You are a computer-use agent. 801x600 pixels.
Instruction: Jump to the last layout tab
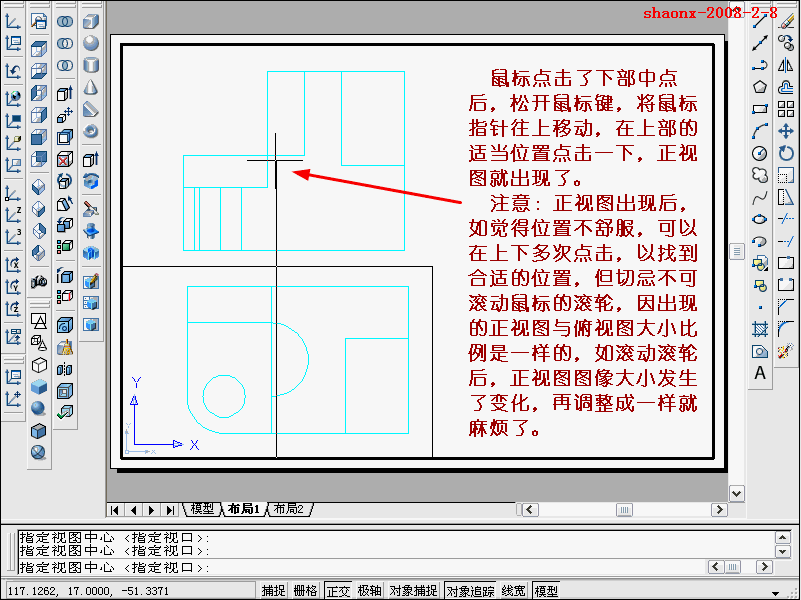coord(170,510)
